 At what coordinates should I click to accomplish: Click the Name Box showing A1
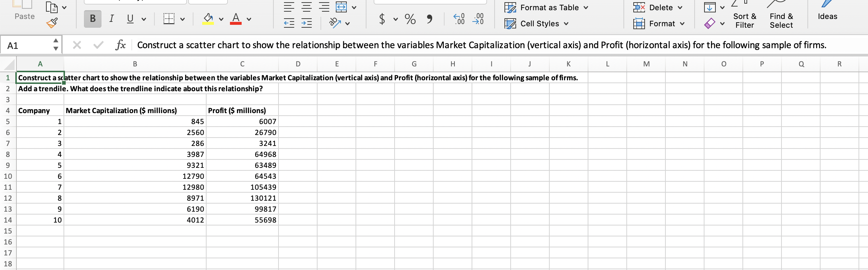(27, 45)
